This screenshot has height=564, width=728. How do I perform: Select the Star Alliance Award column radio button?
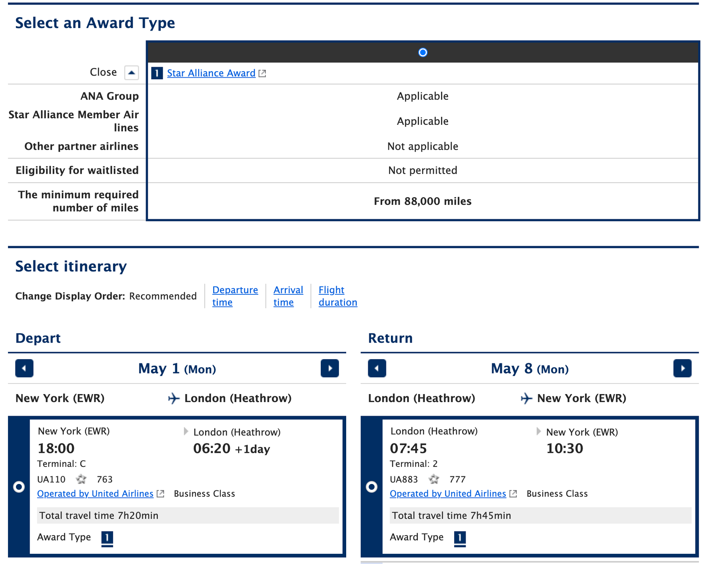pyautogui.click(x=422, y=53)
